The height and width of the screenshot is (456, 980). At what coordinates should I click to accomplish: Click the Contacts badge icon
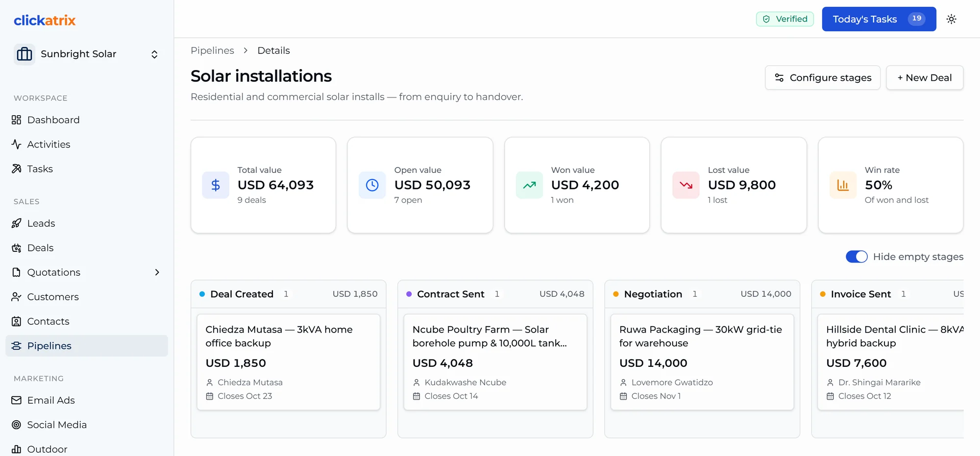[x=17, y=321]
